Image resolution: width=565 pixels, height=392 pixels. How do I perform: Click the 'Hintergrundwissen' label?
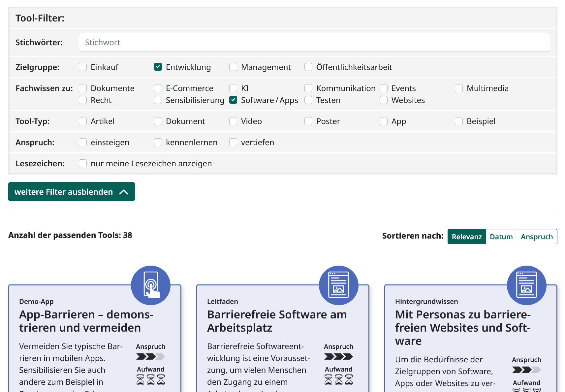click(426, 302)
